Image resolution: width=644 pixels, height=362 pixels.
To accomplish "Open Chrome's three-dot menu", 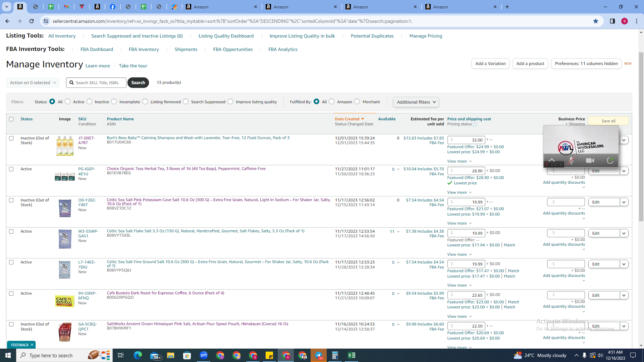I will (637, 21).
